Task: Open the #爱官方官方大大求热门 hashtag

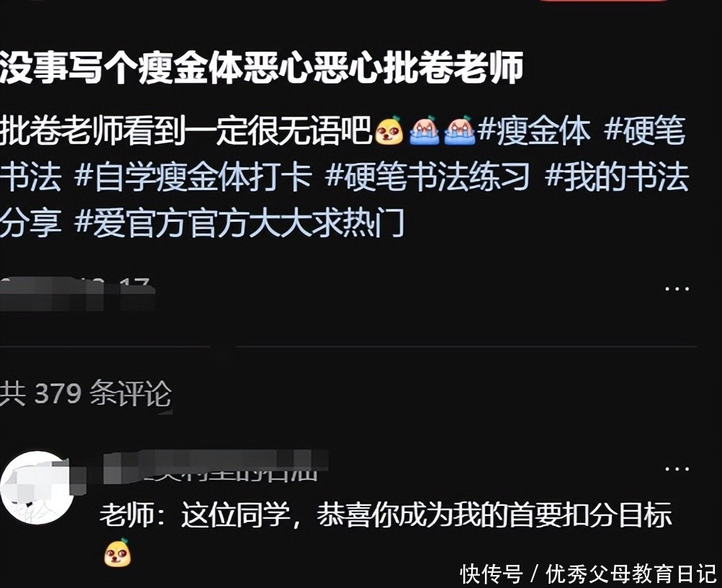Action: tap(239, 223)
